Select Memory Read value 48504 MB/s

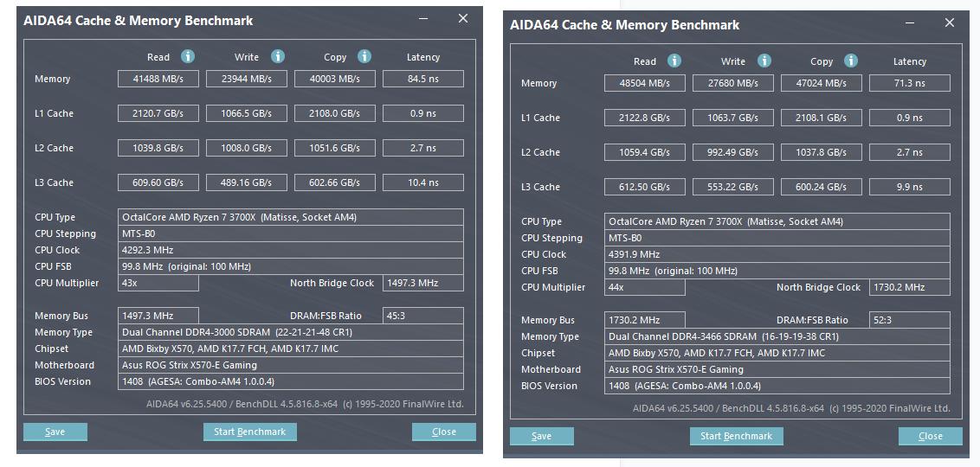pyautogui.click(x=645, y=83)
